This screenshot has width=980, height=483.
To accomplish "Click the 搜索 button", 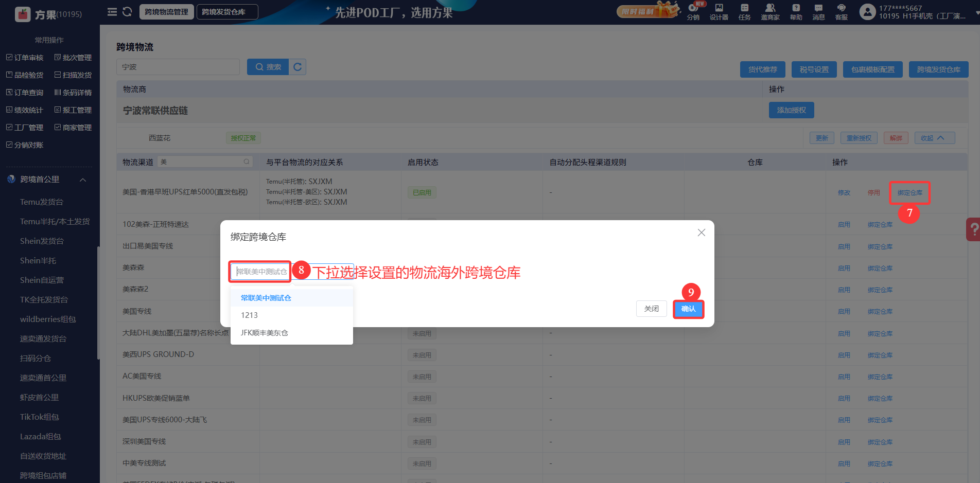I will (x=268, y=67).
